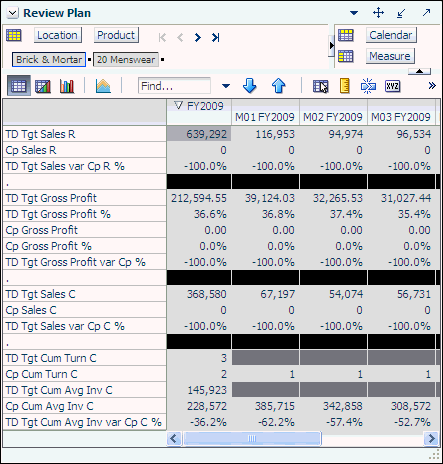Click the Find input field
The height and width of the screenshot is (464, 443).
tap(174, 86)
